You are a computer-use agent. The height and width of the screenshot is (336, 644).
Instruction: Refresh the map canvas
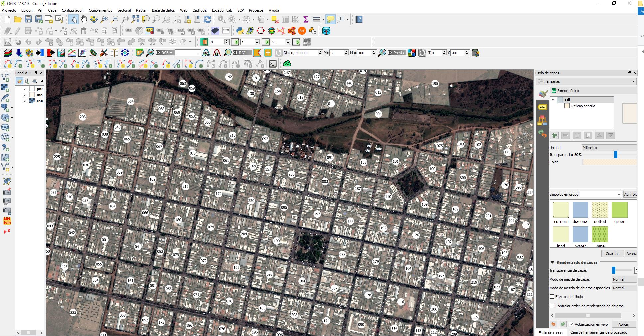(207, 19)
